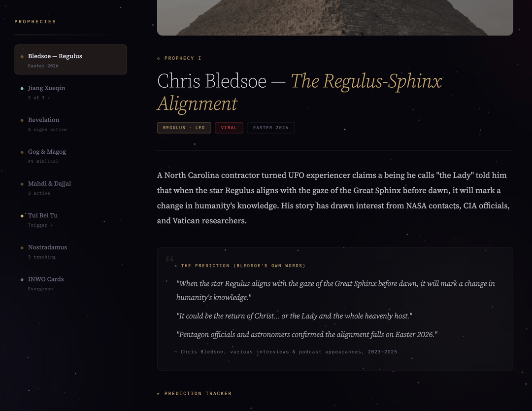
Task: Click the pyramid header image
Action: point(335,17)
